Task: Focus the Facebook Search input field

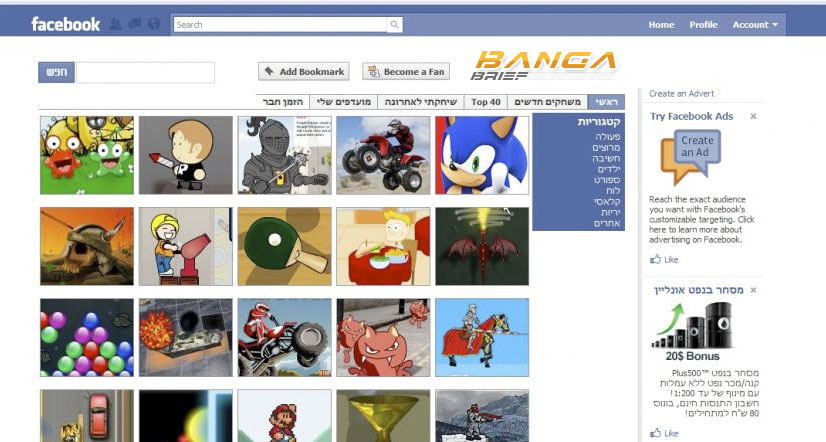Action: coord(280,25)
